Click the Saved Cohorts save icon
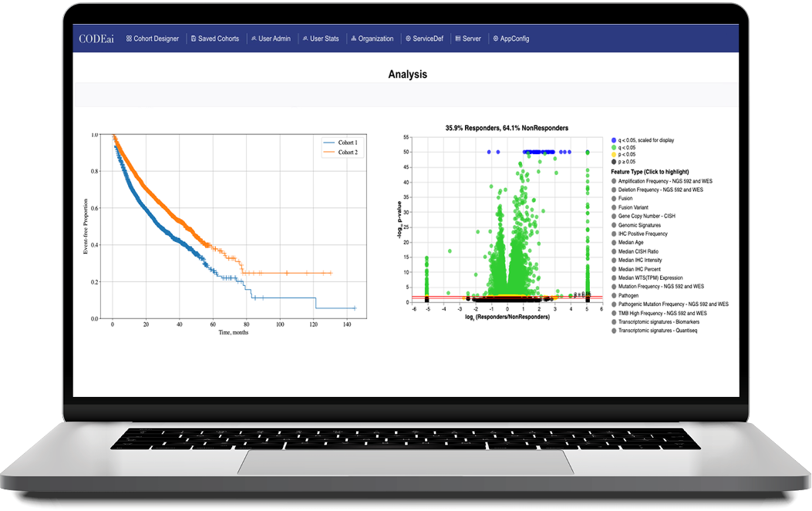The image size is (812, 511). click(x=194, y=39)
